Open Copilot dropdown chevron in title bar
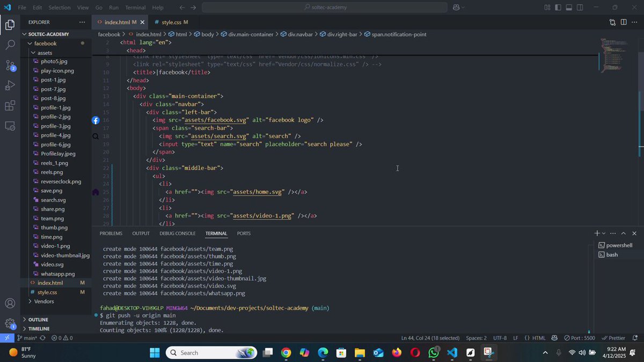Screen dimensions: 644x362 click(463, 8)
